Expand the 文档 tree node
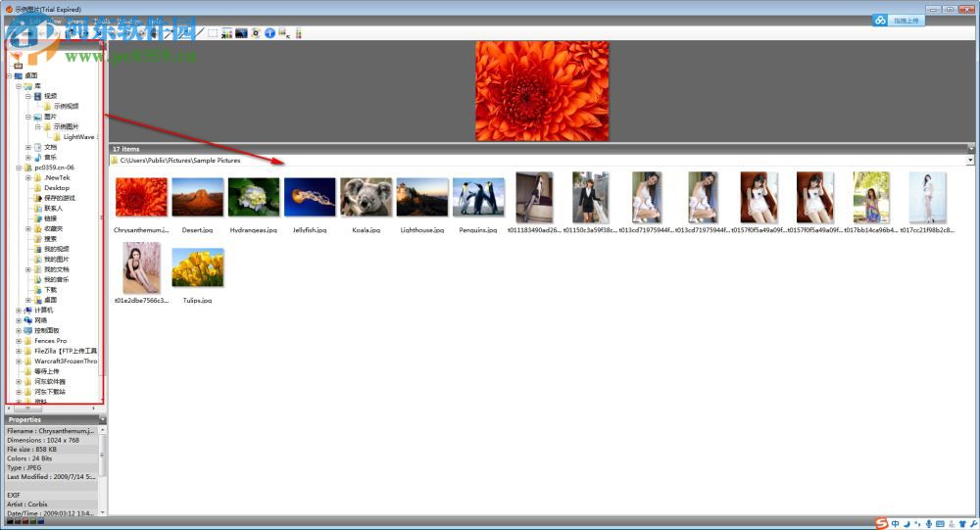This screenshot has width=980, height=530. click(28, 148)
